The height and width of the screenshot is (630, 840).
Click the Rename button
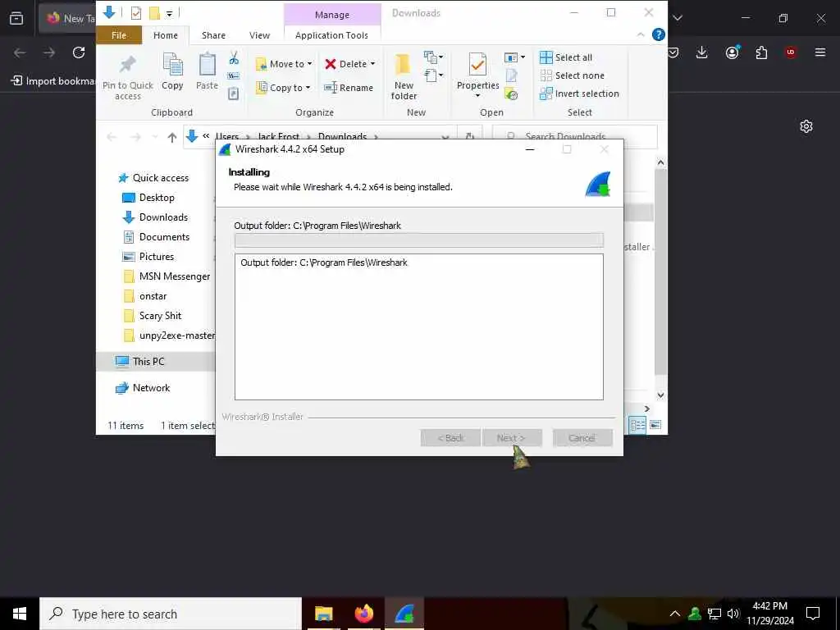click(349, 87)
